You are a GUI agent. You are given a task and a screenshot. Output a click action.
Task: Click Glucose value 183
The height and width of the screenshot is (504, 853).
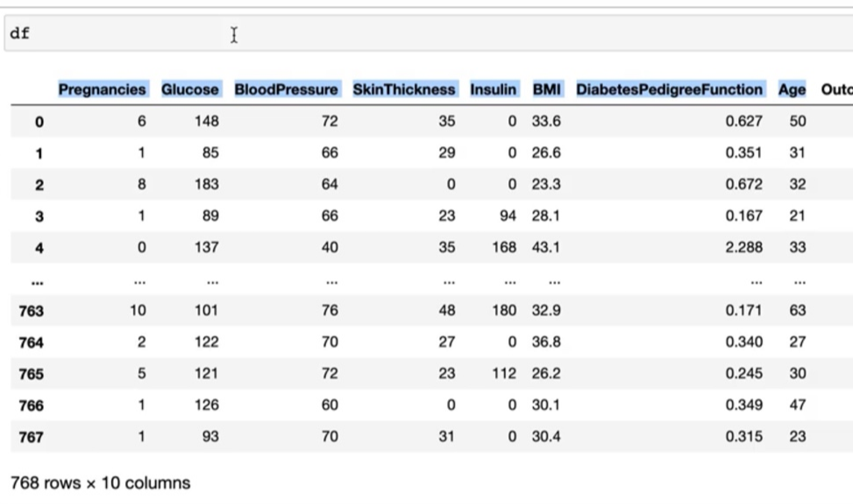pyautogui.click(x=207, y=184)
